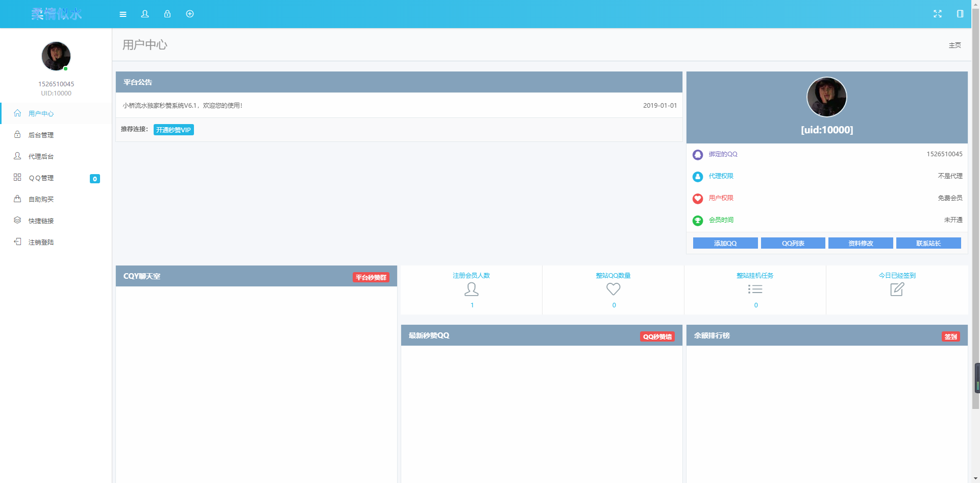This screenshot has width=980, height=483.
Task: Toggle the right side panel icon
Action: tap(960, 14)
